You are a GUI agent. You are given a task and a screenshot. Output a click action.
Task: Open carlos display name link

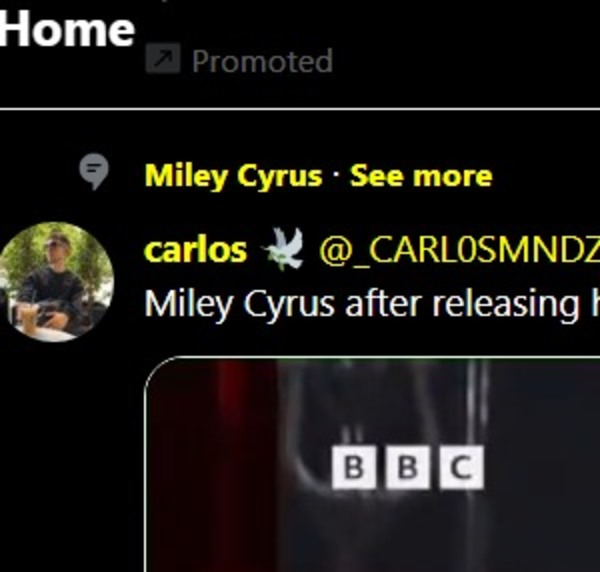(x=196, y=251)
